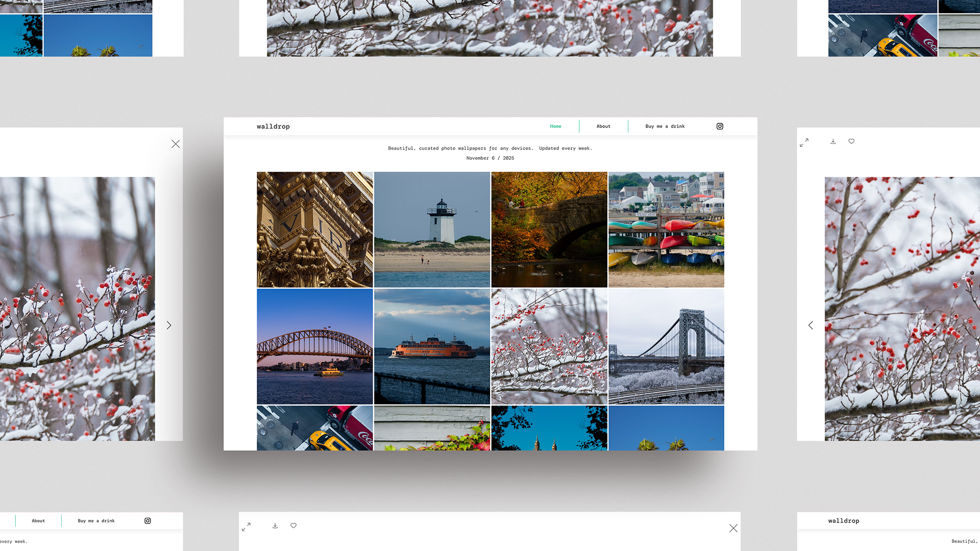Click Buy me a drink in main navigation

(x=665, y=127)
